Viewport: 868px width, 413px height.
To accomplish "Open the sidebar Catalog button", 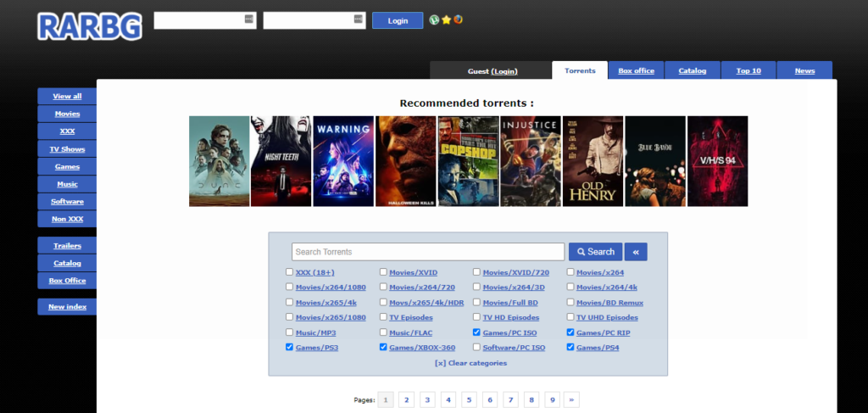I will [x=67, y=263].
